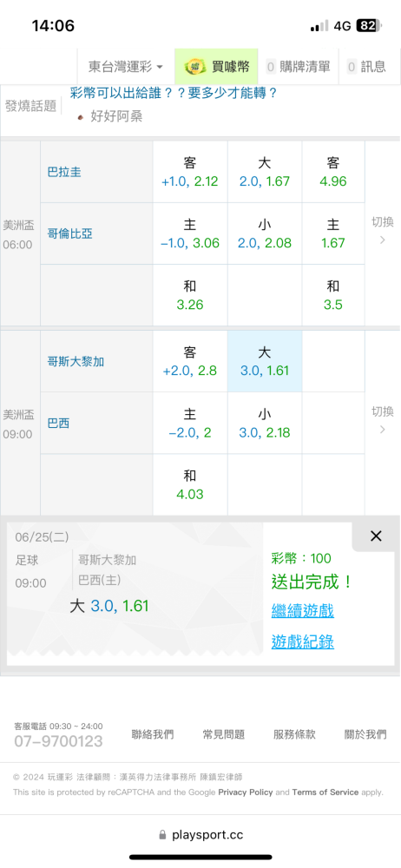Select Colombia home win odds 1.67

coord(333,233)
